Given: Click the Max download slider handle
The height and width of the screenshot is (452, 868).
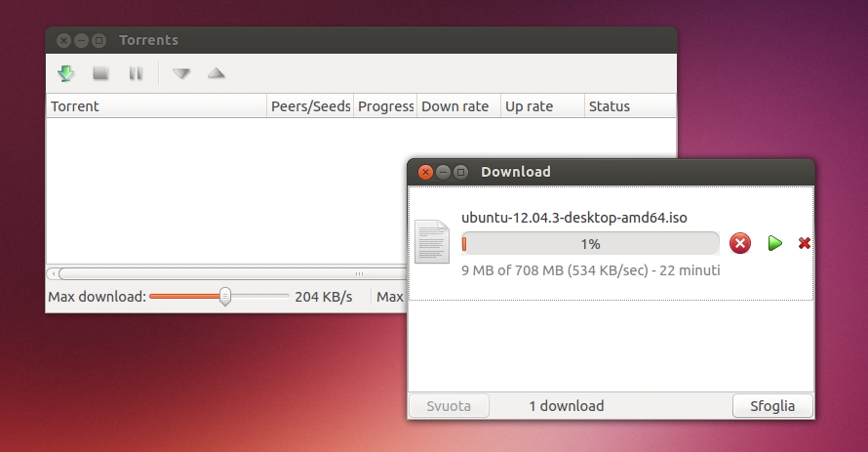Looking at the screenshot, I should pyautogui.click(x=224, y=297).
